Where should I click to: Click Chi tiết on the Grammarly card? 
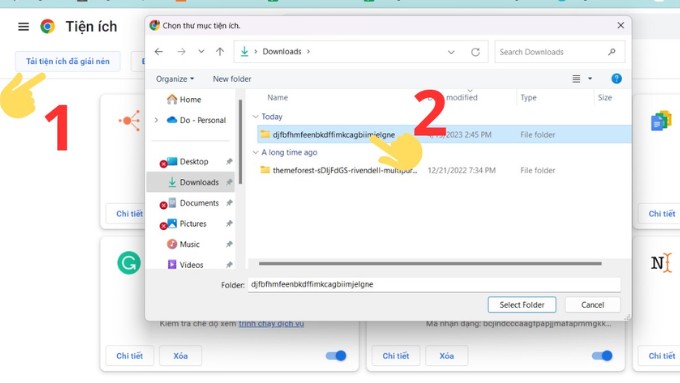point(129,356)
